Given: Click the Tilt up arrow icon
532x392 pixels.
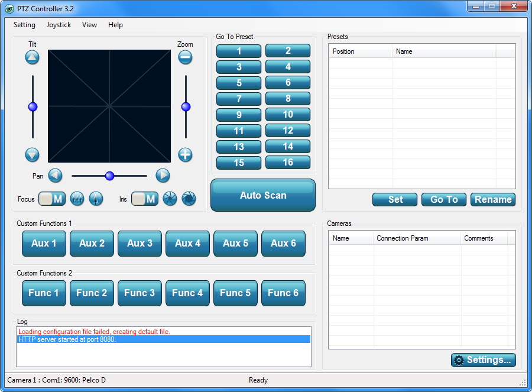Looking at the screenshot, I should pyautogui.click(x=33, y=57).
